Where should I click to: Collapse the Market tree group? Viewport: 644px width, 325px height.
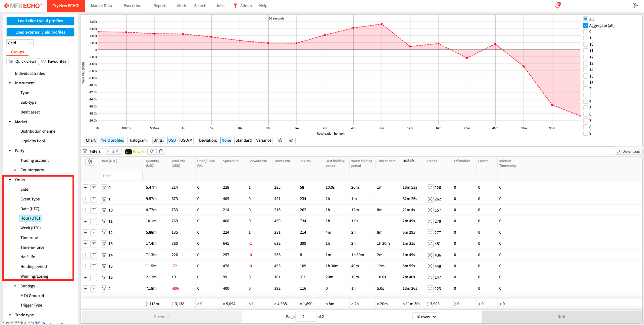tap(10, 122)
